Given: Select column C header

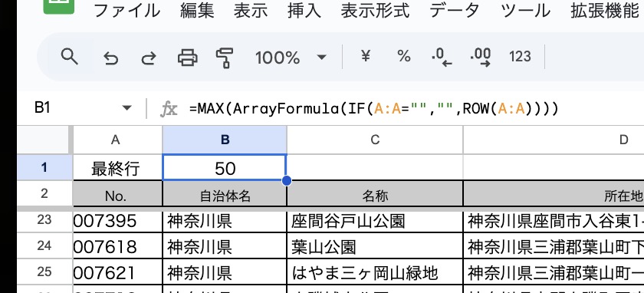Looking at the screenshot, I should point(375,140).
